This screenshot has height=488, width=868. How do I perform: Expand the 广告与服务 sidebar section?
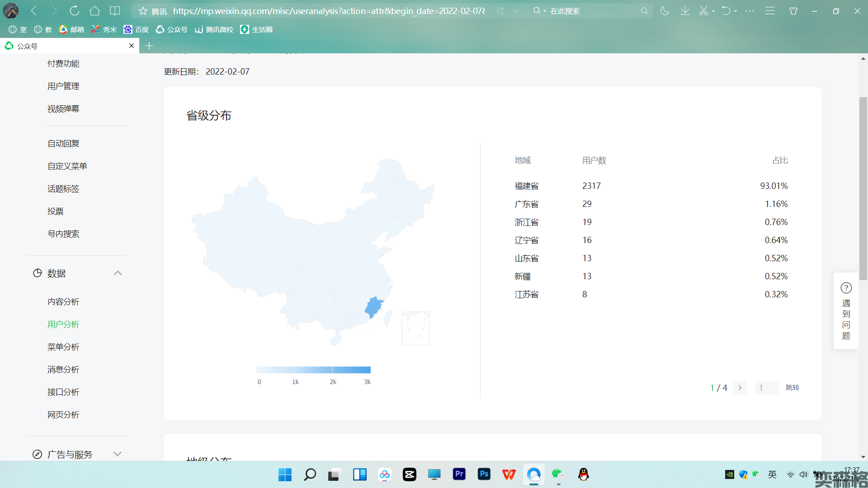click(118, 454)
